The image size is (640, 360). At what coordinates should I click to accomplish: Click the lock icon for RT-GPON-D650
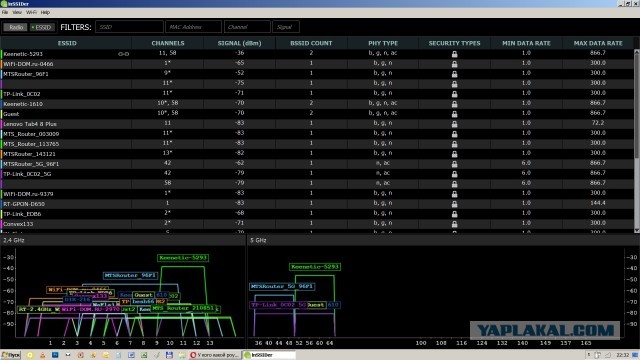(454, 204)
